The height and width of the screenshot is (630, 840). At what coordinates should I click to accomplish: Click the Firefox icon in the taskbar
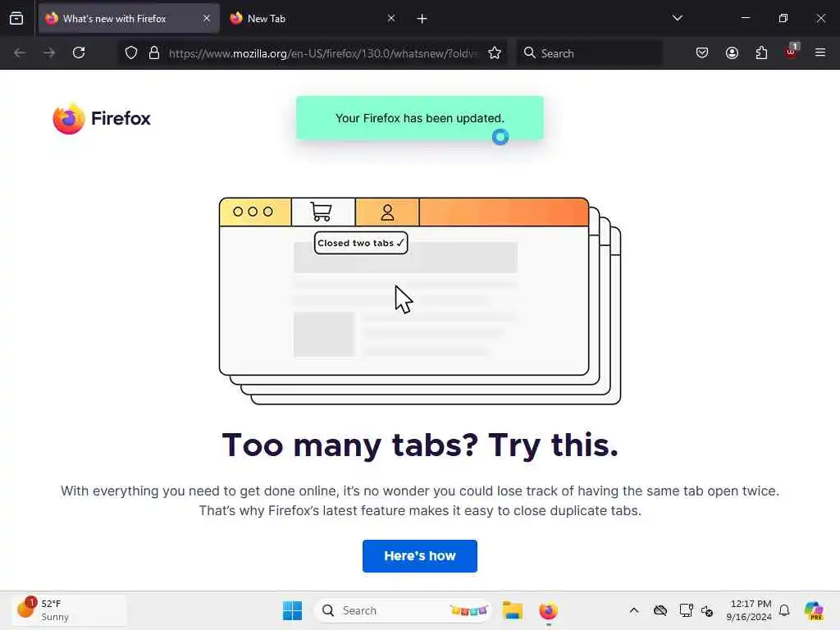(548, 610)
